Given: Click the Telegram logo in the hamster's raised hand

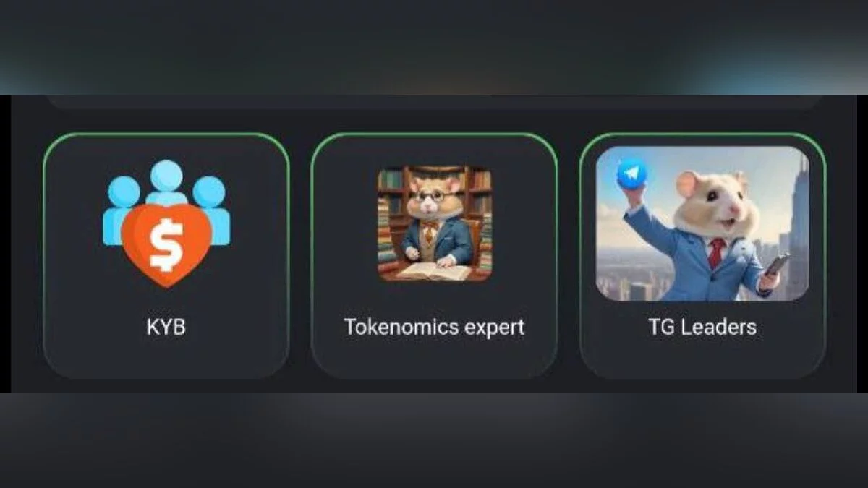Looking at the screenshot, I should (x=632, y=174).
